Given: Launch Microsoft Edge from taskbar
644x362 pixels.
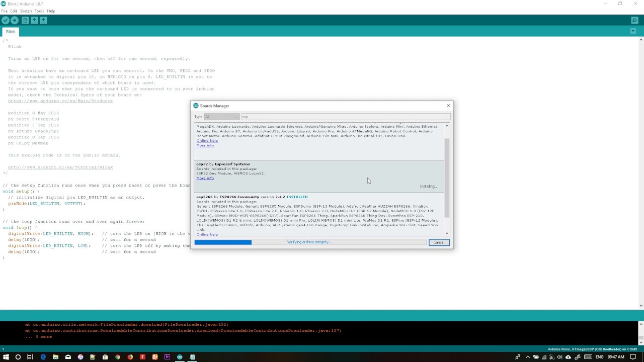Looking at the screenshot, I should [x=43, y=357].
